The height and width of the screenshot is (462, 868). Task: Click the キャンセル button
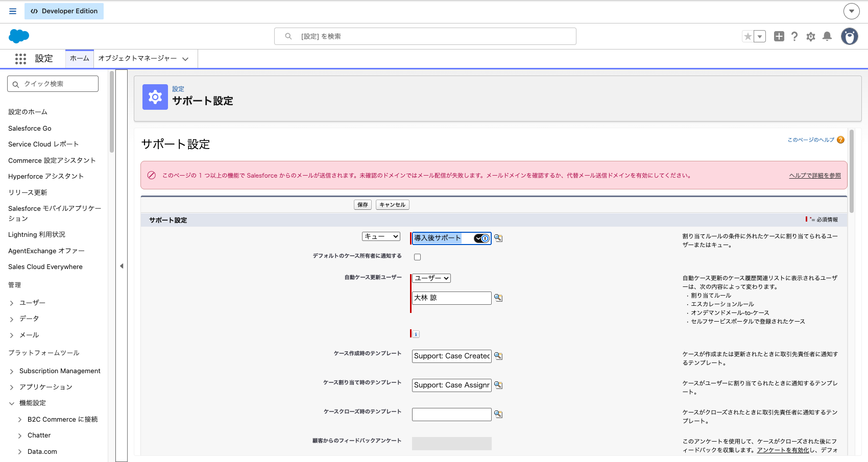click(x=393, y=205)
